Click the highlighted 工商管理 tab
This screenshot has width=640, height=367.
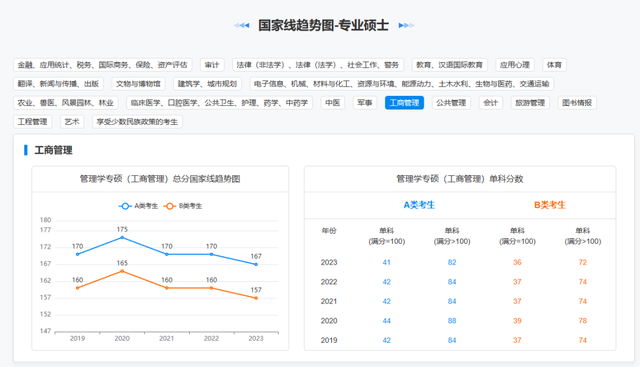(x=404, y=102)
